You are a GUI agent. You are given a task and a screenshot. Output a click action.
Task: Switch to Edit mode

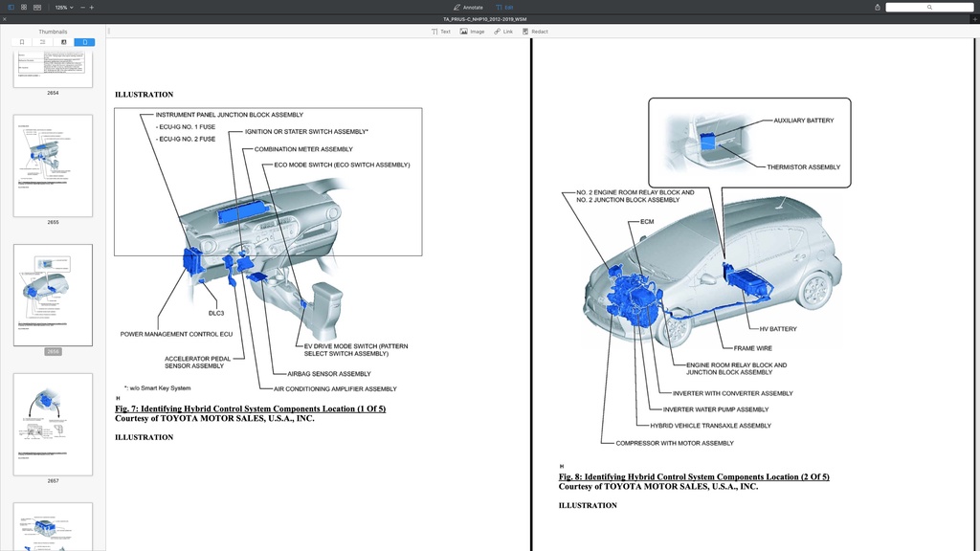click(x=504, y=8)
